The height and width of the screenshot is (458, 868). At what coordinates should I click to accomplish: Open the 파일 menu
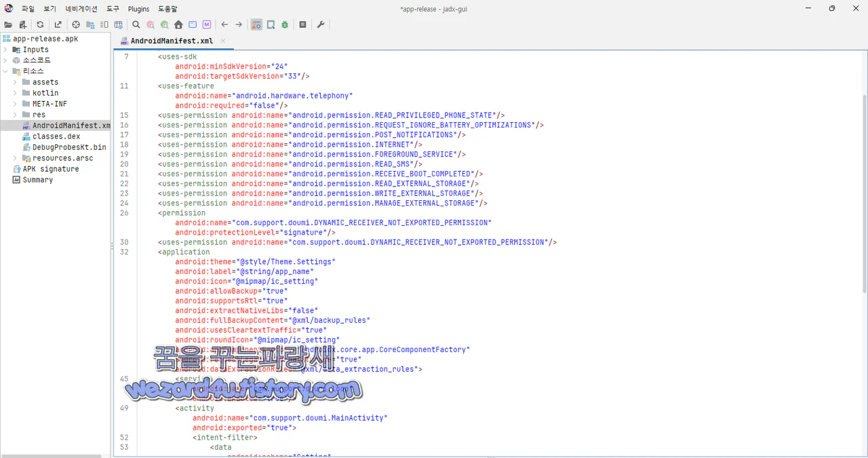tap(28, 9)
